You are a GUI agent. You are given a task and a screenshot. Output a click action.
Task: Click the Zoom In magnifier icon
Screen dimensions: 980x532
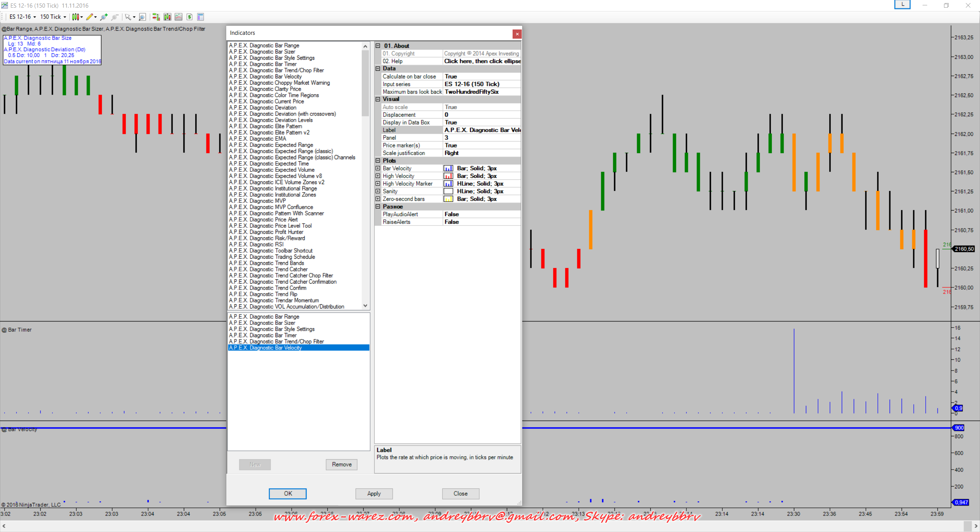(x=103, y=17)
